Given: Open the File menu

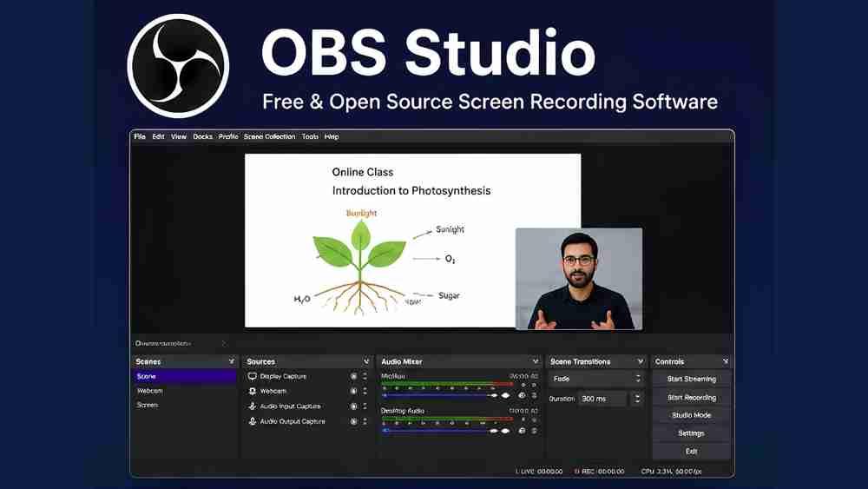Looking at the screenshot, I should coord(140,136).
